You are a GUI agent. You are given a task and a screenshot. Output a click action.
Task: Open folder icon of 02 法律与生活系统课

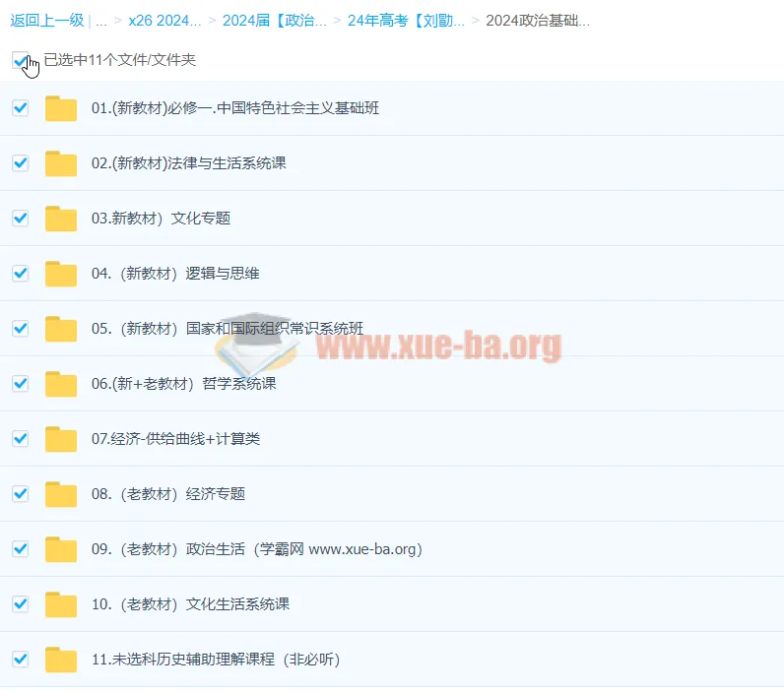click(60, 163)
